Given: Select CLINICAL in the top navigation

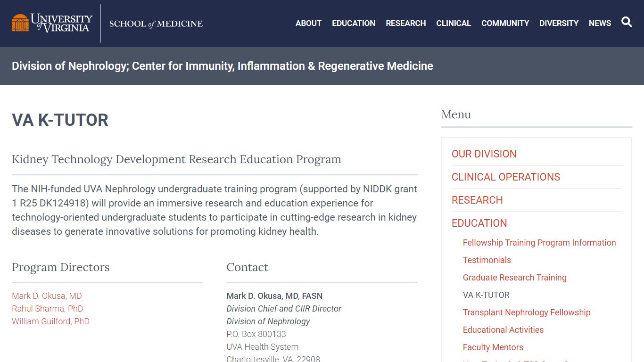Looking at the screenshot, I should click(454, 23).
